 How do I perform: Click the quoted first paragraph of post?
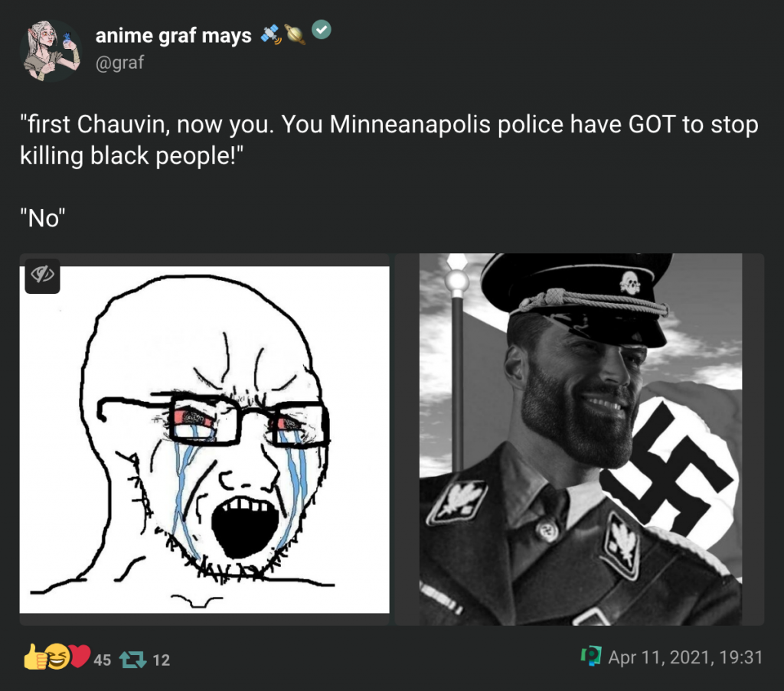(389, 140)
